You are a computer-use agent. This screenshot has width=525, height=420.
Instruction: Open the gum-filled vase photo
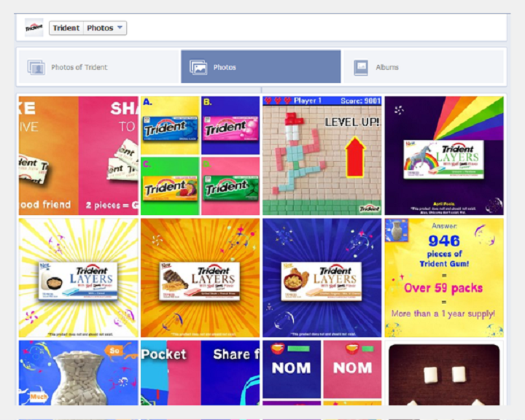[x=78, y=373]
